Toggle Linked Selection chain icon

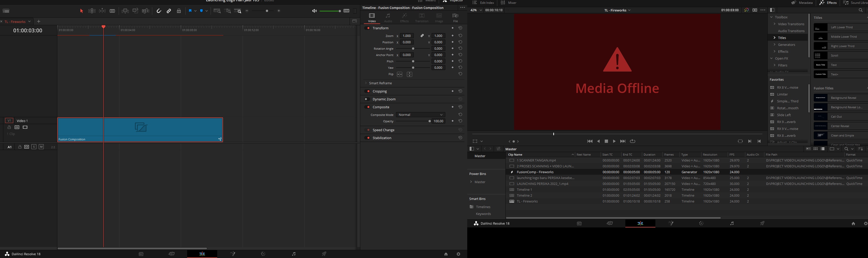[x=169, y=11]
